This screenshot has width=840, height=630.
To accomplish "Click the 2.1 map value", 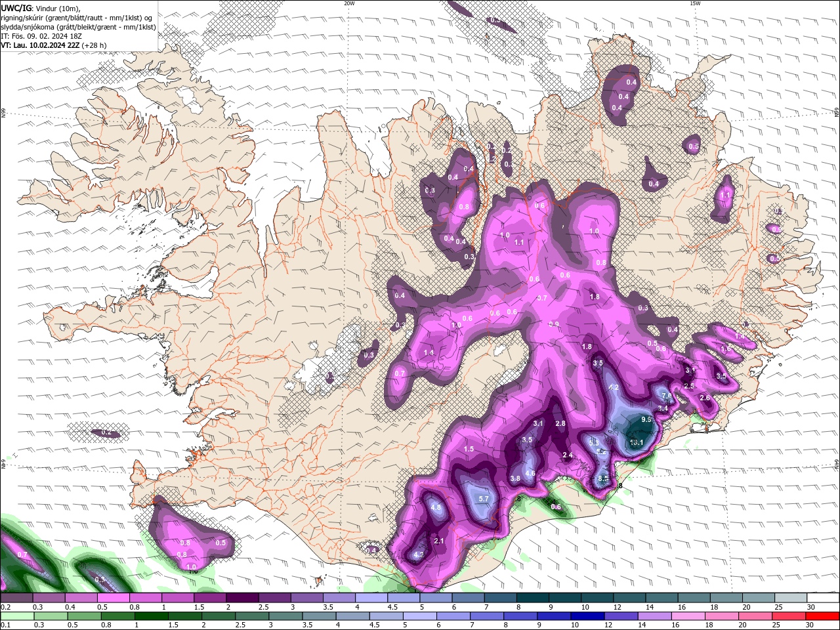I will point(440,541).
